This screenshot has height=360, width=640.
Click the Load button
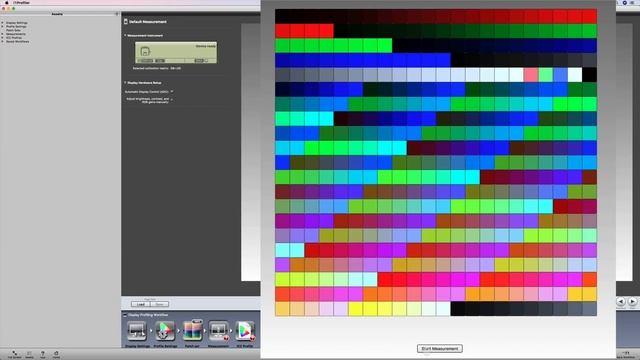[x=140, y=304]
